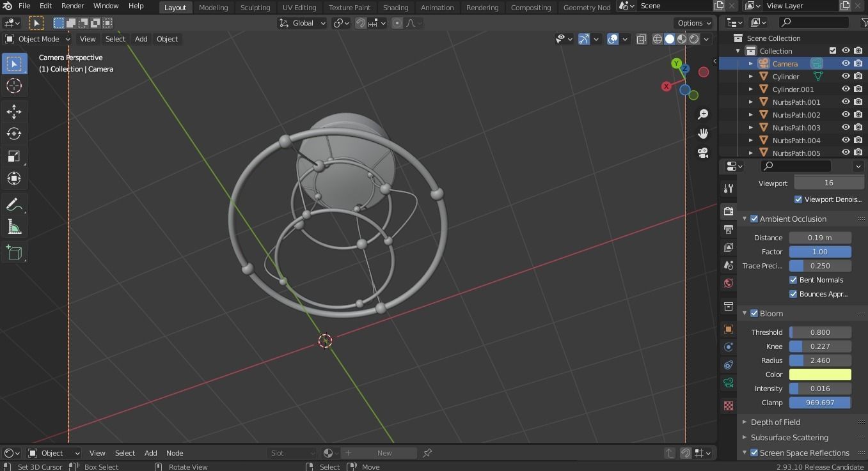
Task: Toggle Viewport Denoising checkbox
Action: [x=798, y=199]
